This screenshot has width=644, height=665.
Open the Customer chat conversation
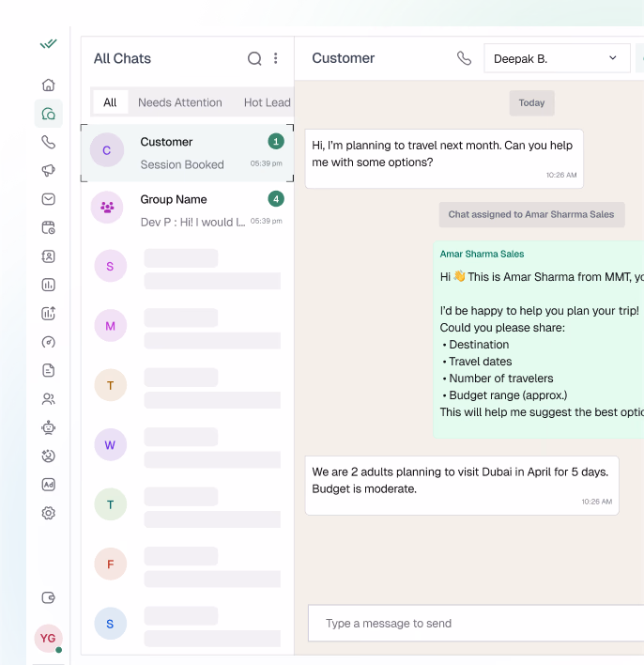click(x=188, y=152)
